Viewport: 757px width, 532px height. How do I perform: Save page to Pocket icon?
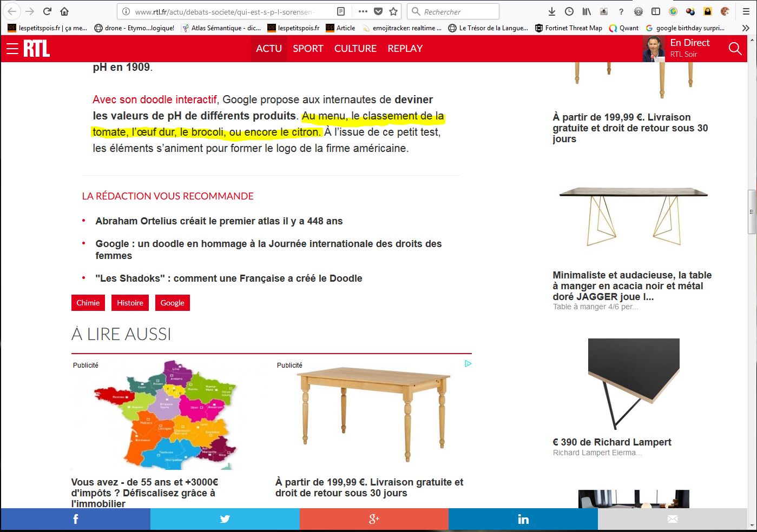point(378,11)
